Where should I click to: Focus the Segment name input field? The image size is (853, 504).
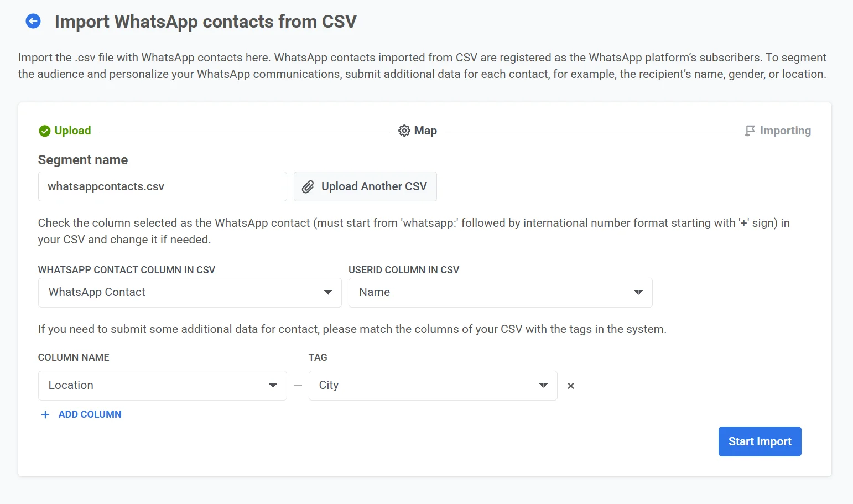click(x=162, y=187)
